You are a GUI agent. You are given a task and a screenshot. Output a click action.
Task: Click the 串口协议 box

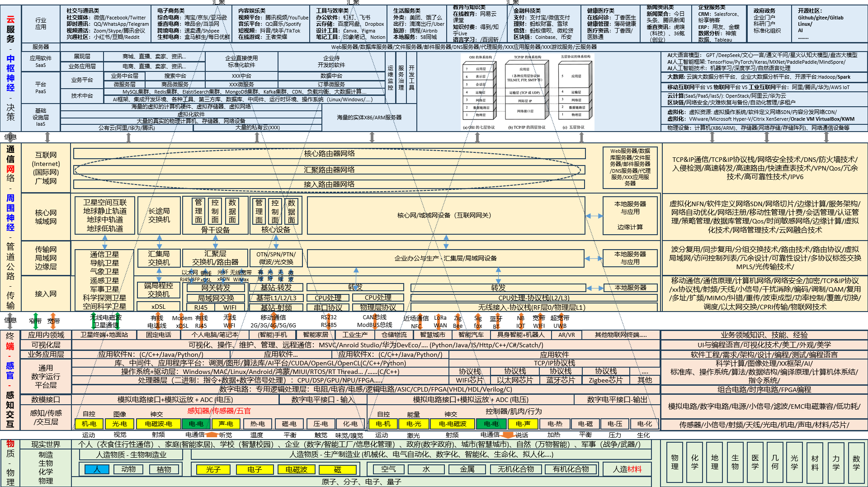pos(328,307)
